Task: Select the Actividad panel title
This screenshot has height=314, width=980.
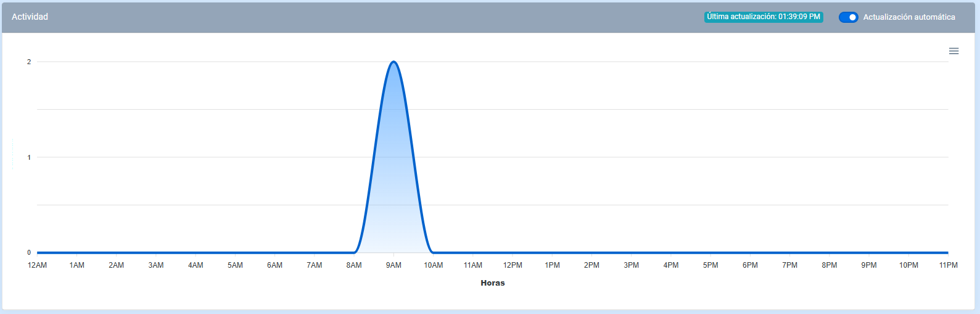Action: coord(30,17)
